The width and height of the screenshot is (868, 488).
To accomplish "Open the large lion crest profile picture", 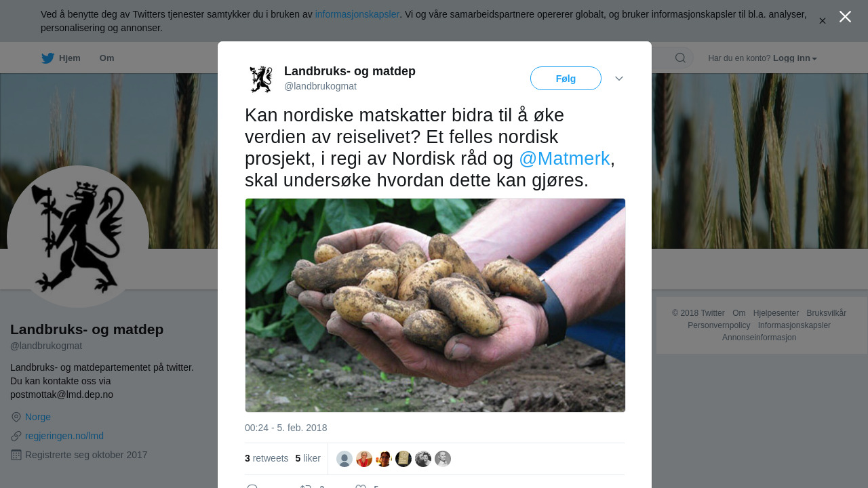I will tap(78, 237).
